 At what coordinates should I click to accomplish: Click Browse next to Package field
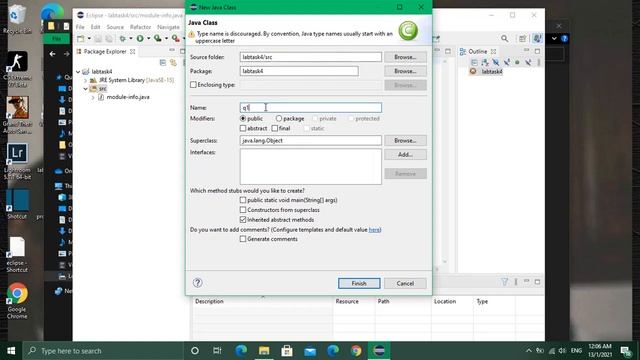click(405, 71)
